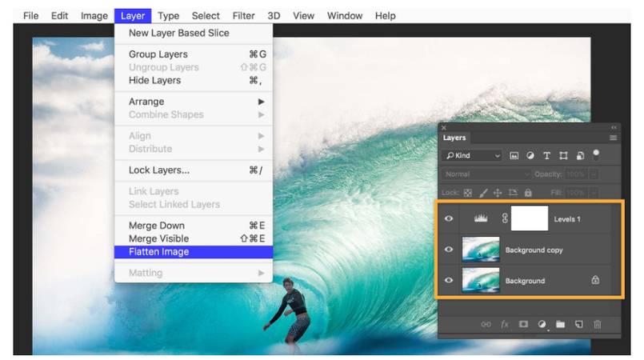Click the Opacity value field
The image size is (644, 360).
pyautogui.click(x=576, y=174)
